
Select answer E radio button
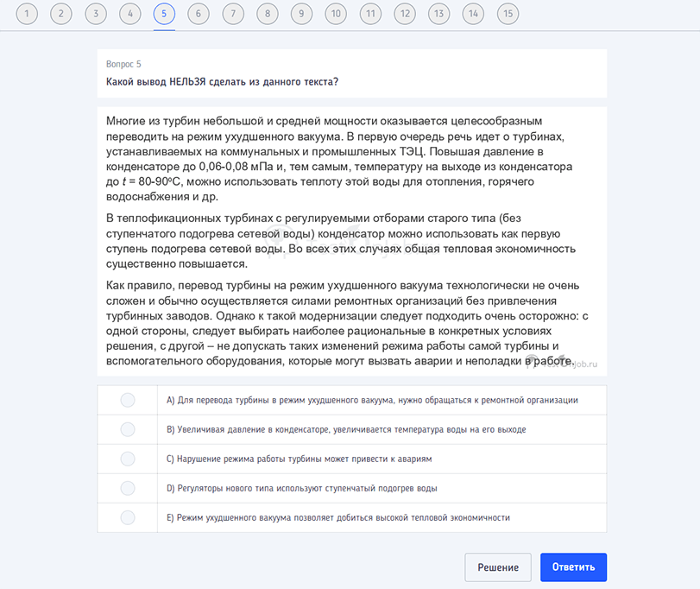128,517
